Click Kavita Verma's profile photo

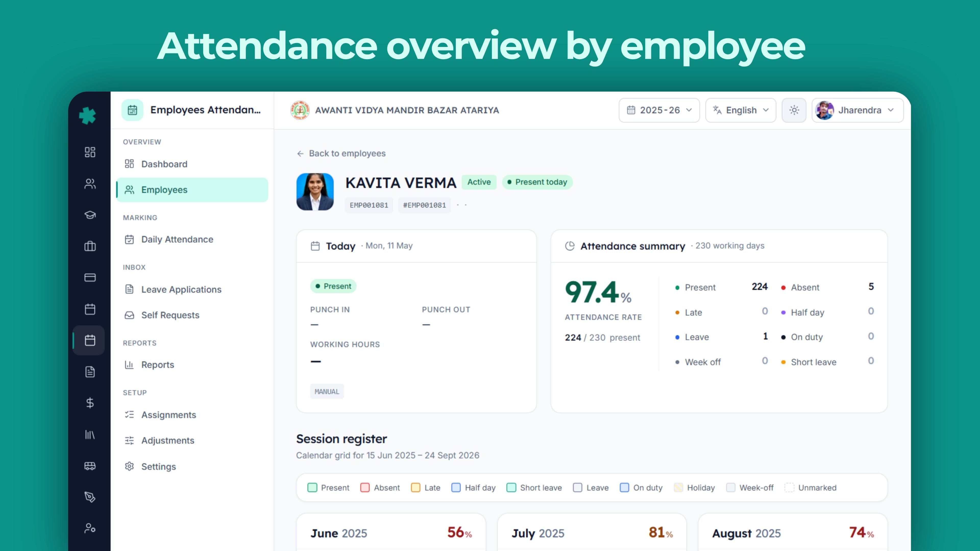click(x=315, y=192)
